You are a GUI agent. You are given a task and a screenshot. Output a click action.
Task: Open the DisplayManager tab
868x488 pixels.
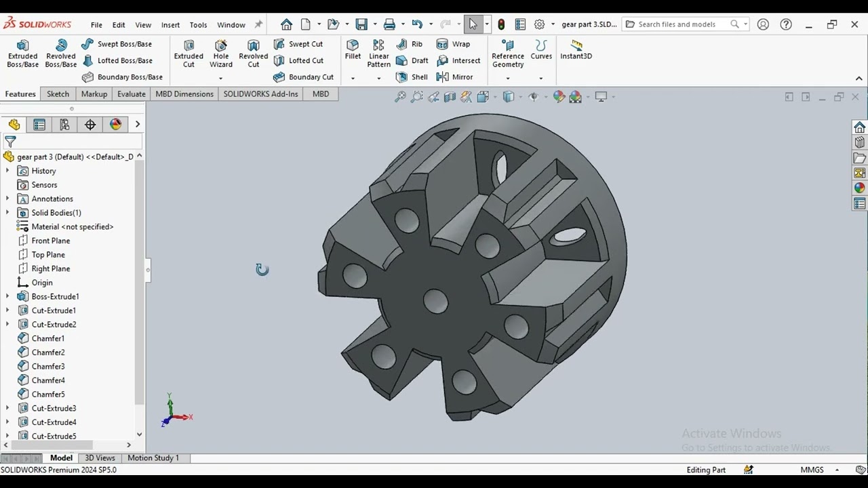(x=115, y=124)
